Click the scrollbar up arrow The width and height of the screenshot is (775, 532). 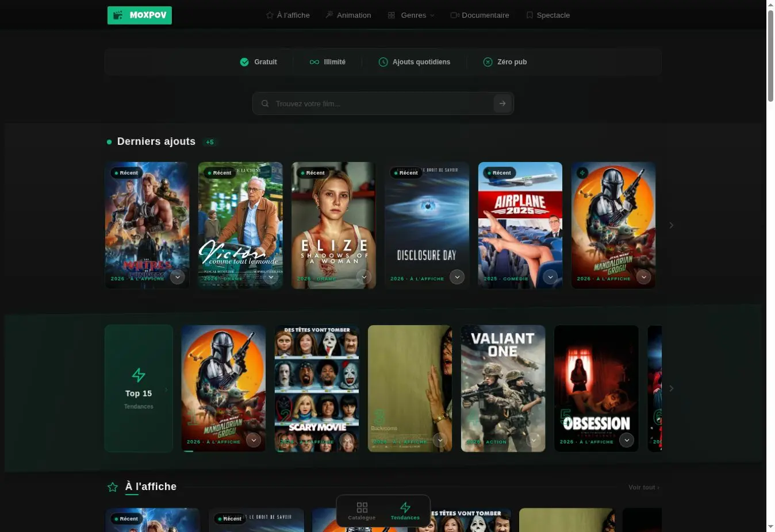click(x=770, y=5)
